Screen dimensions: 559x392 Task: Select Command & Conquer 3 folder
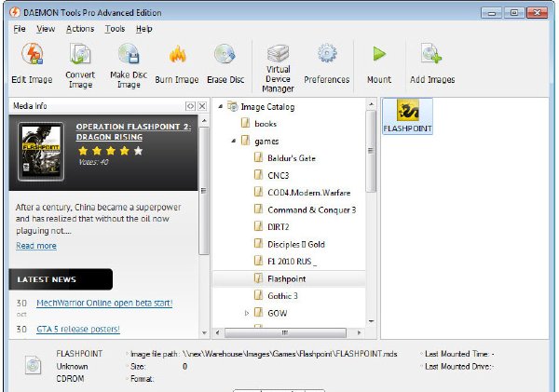(312, 210)
